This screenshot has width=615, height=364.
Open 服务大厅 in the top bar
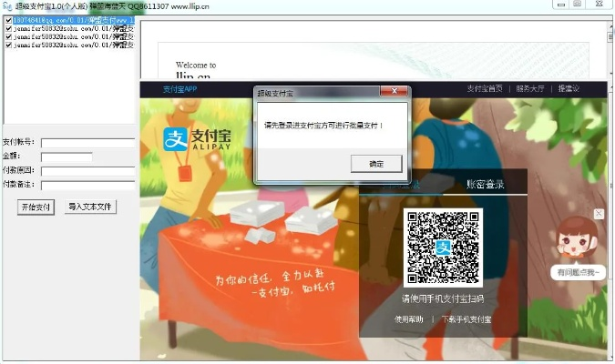tap(529, 89)
